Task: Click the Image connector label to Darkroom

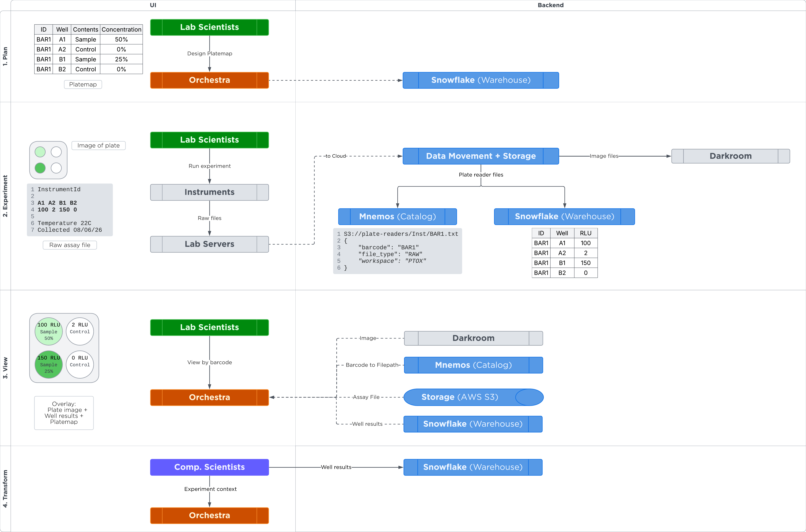Action: (368, 338)
